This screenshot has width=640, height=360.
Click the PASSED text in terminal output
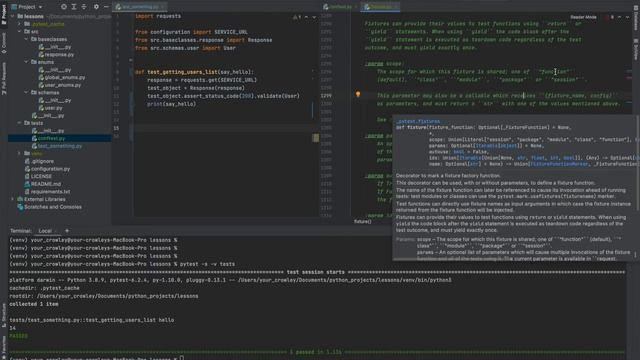(18, 336)
